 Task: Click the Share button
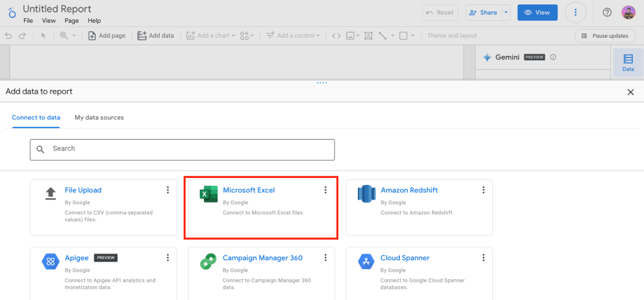[x=484, y=13]
